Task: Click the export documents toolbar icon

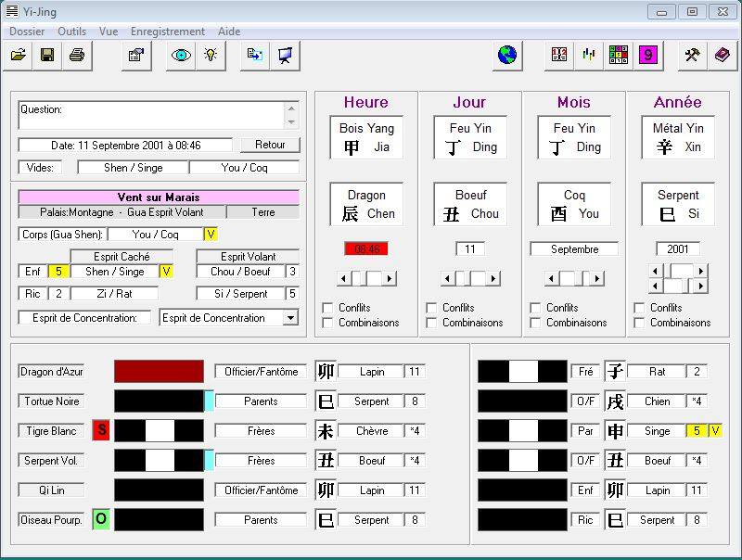Action: tap(255, 56)
